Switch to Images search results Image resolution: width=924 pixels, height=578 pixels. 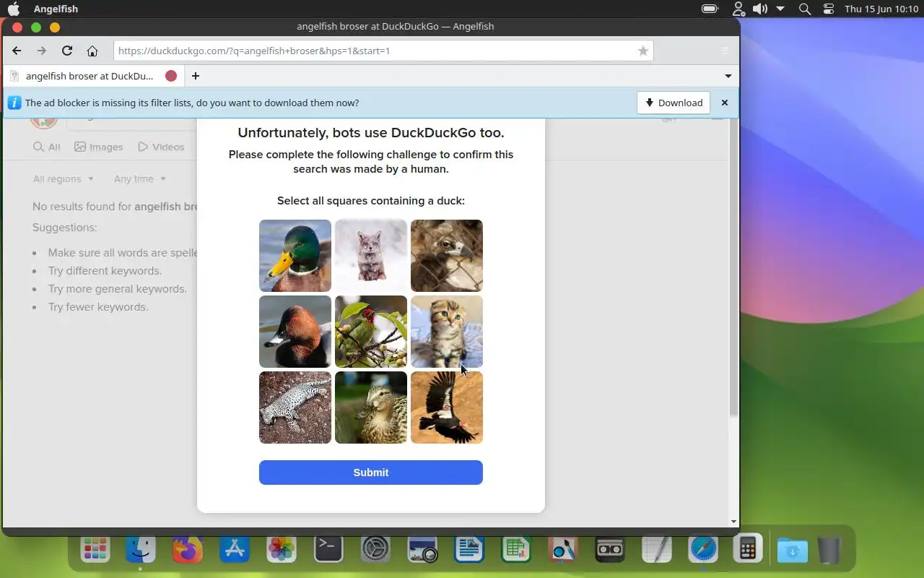point(98,147)
